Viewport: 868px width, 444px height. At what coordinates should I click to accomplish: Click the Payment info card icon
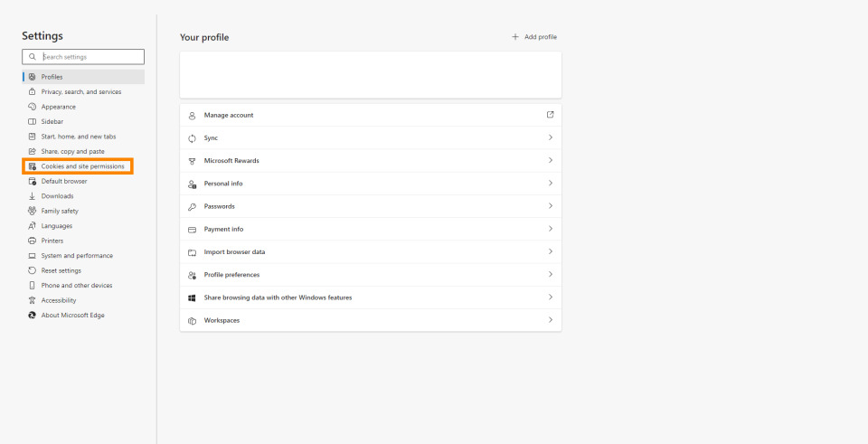[x=192, y=230]
